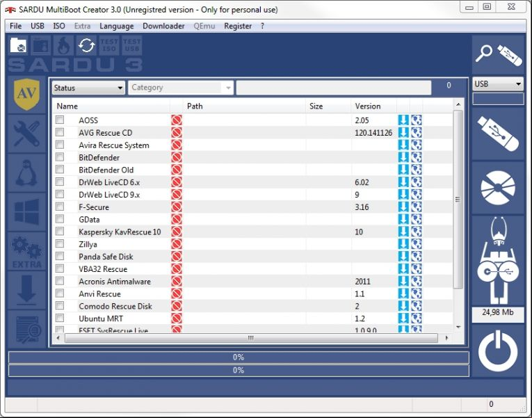Click the download arrow for AOSS
The image size is (532, 418).
[x=403, y=120]
